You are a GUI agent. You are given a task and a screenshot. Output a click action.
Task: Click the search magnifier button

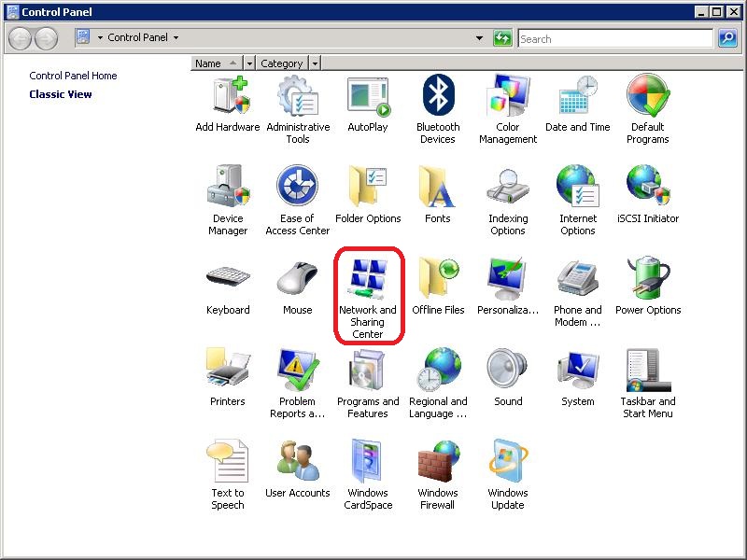(727, 38)
